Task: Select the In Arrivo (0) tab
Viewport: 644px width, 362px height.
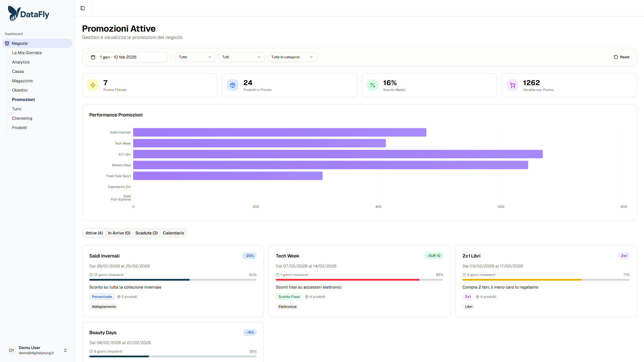Action: pyautogui.click(x=119, y=233)
